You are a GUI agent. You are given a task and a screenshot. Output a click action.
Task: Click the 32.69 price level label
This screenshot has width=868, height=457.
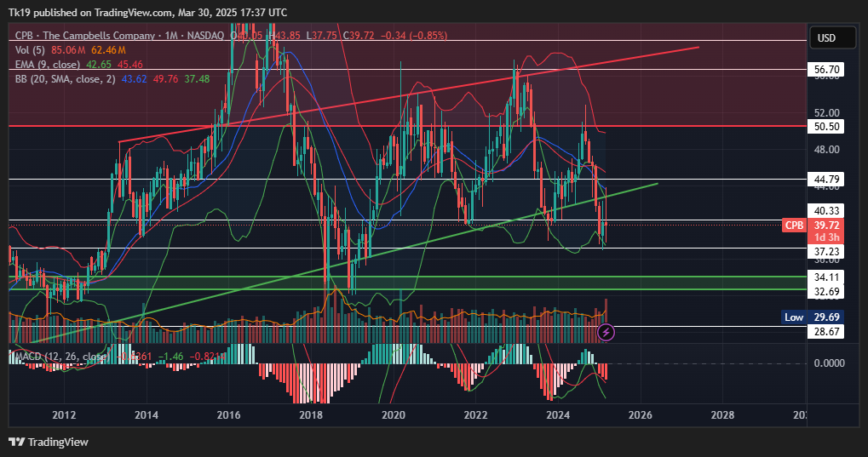tap(826, 292)
